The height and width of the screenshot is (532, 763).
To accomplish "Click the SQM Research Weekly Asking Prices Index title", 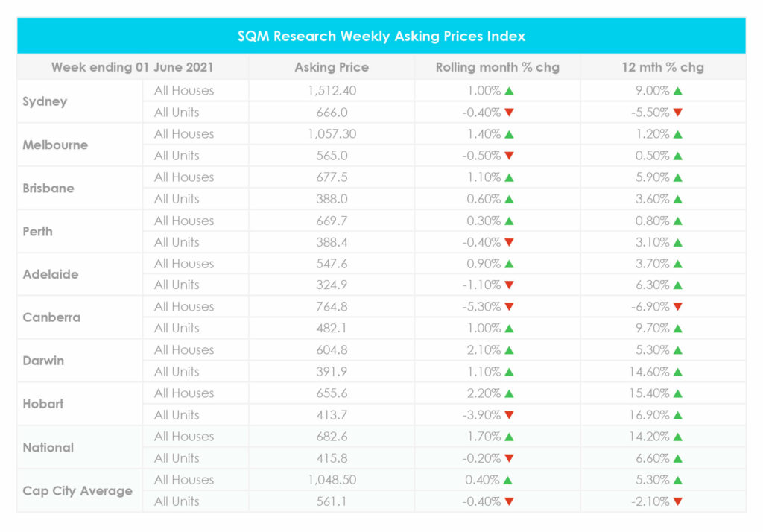I will click(x=381, y=36).
